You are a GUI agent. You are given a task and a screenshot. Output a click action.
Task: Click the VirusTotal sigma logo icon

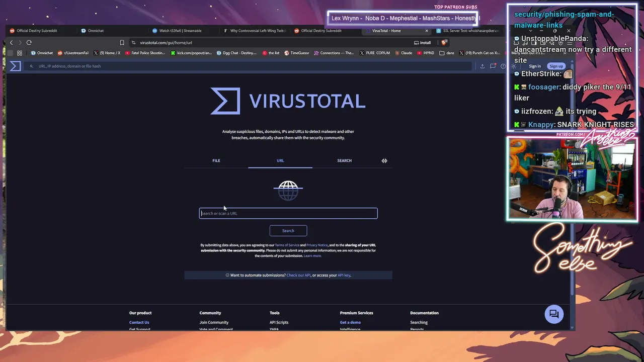click(15, 66)
